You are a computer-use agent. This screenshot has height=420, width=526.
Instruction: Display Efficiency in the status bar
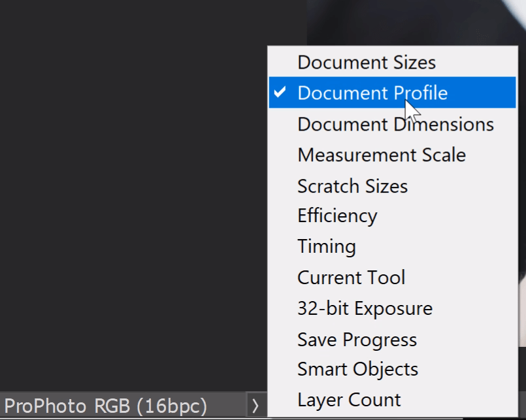point(337,216)
